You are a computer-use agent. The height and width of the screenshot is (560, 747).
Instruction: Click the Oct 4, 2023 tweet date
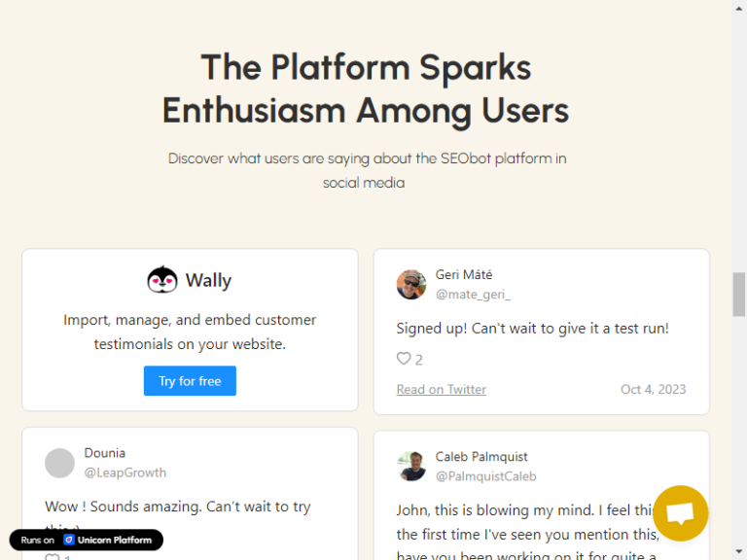pyautogui.click(x=653, y=390)
